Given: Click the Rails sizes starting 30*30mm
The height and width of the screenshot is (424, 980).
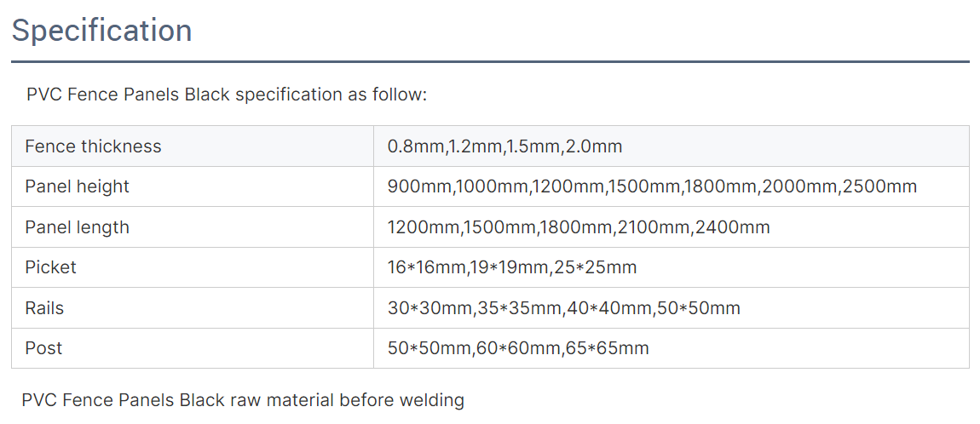Looking at the screenshot, I should [564, 308].
